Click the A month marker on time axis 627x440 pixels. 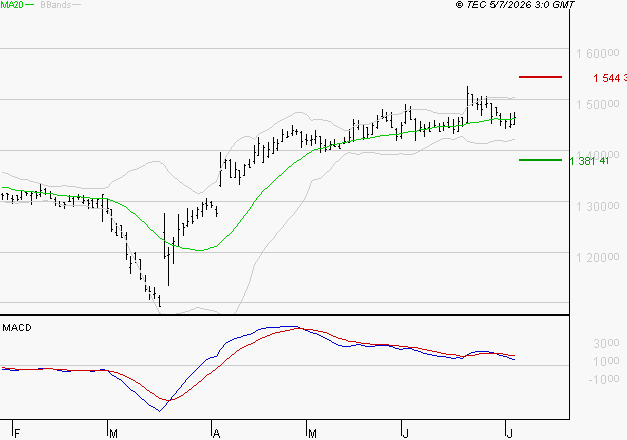tap(216, 433)
